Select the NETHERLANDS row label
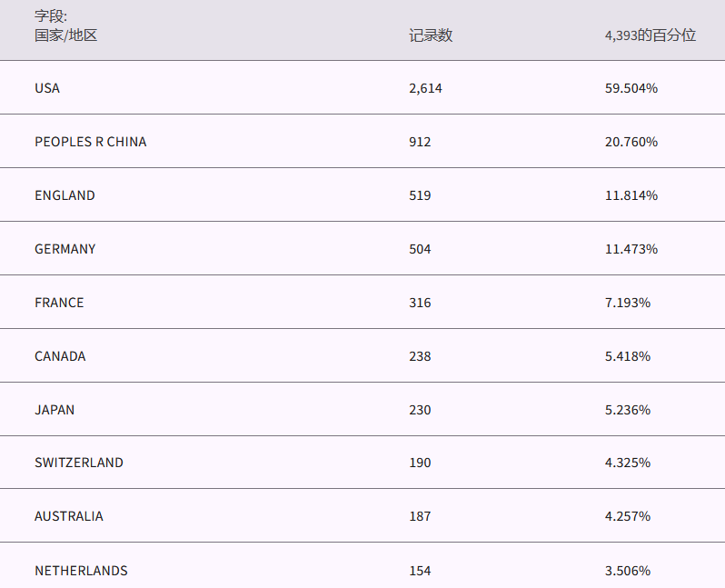The width and height of the screenshot is (725, 588). coord(81,571)
